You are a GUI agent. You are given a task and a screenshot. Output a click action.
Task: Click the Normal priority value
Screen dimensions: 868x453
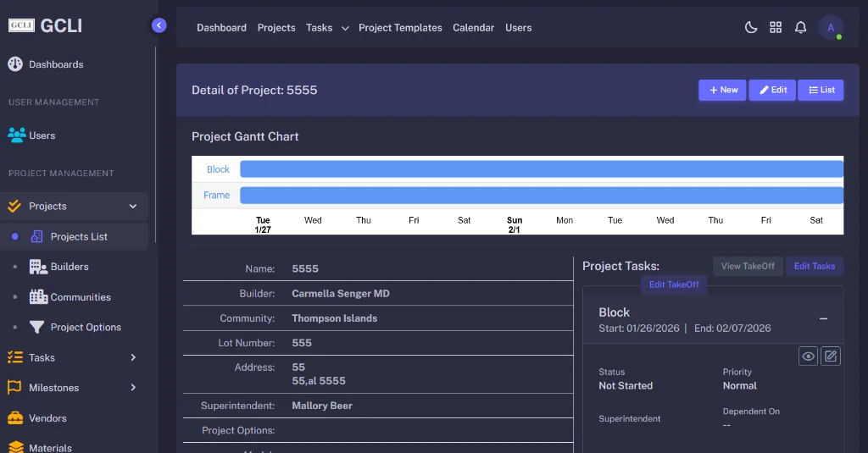739,385
